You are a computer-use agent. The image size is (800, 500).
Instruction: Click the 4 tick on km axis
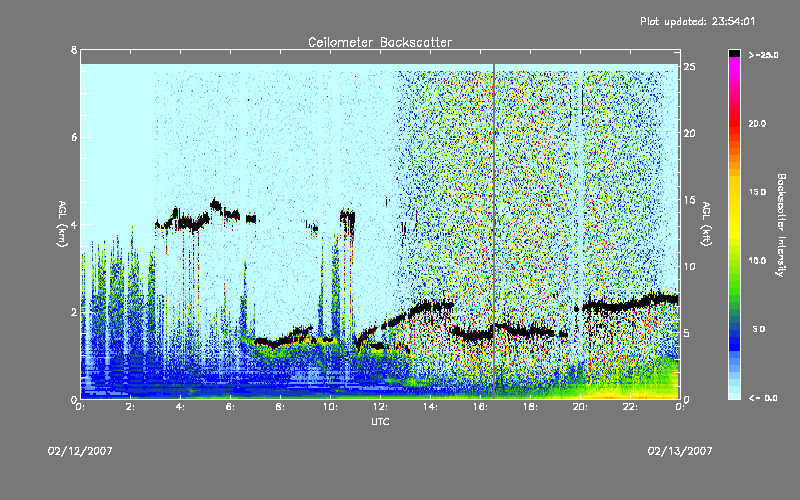74,224
